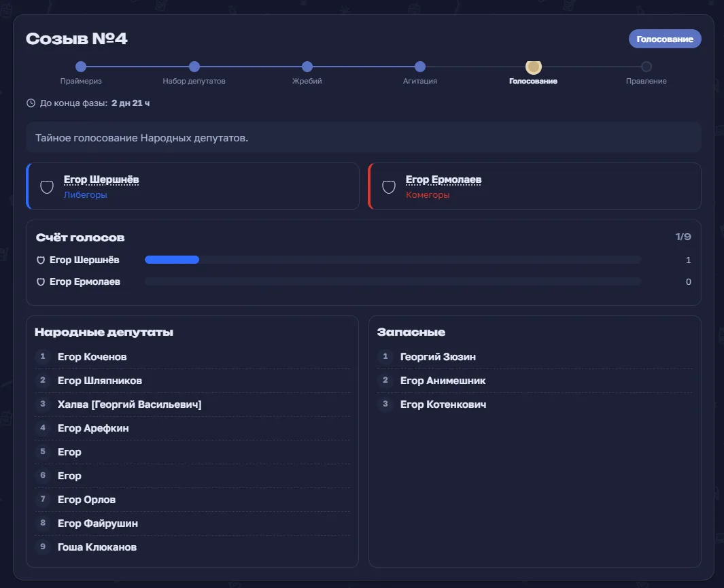
Task: Click the clock icon near До конца фазы
Action: 31,103
